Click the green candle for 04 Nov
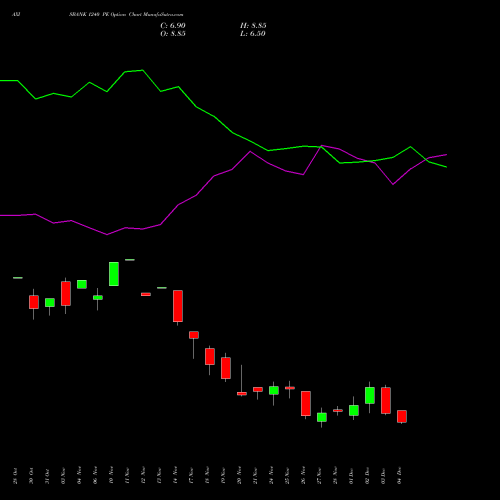 (82, 284)
